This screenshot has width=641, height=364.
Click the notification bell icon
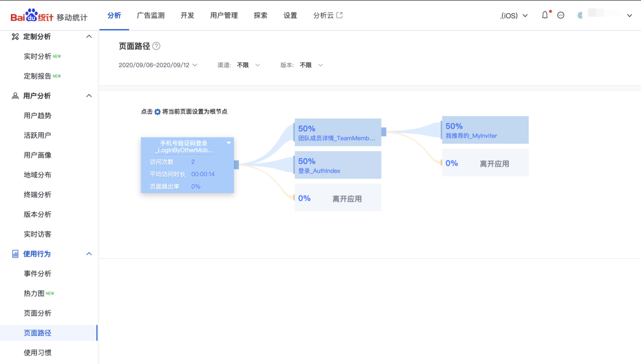pyautogui.click(x=545, y=15)
